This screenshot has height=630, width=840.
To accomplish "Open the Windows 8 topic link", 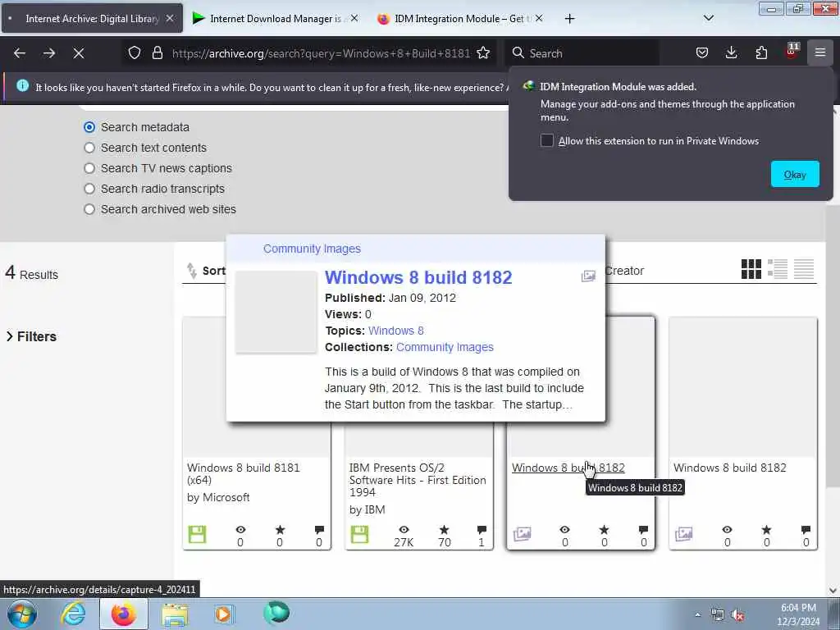I will coord(396,331).
